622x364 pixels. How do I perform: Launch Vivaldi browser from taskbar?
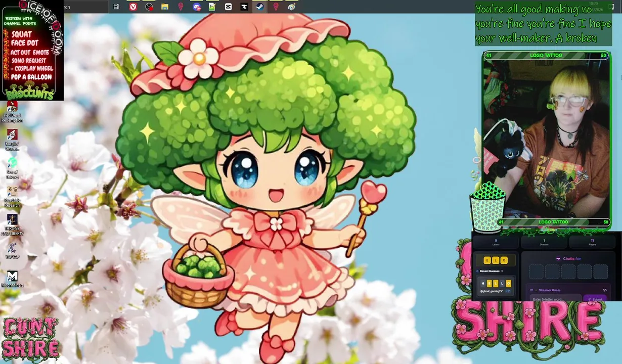point(133,7)
